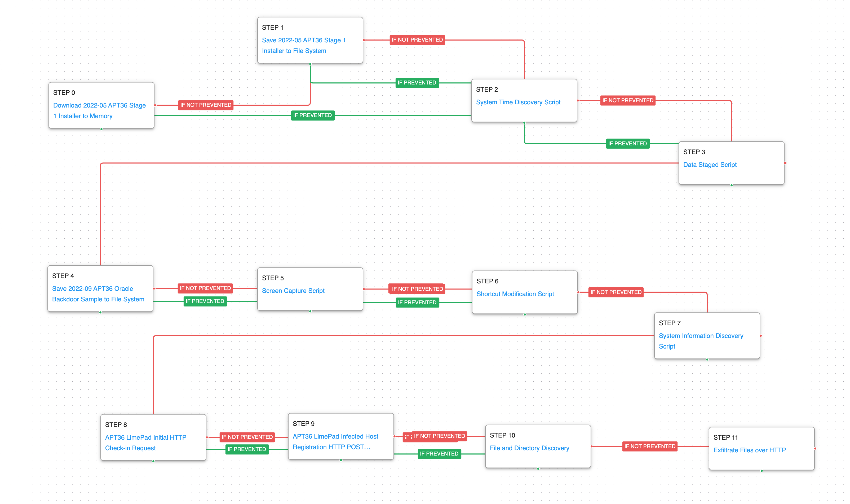Open the Save 2022-05 APT36 Stage 1 Installer link

(303, 41)
